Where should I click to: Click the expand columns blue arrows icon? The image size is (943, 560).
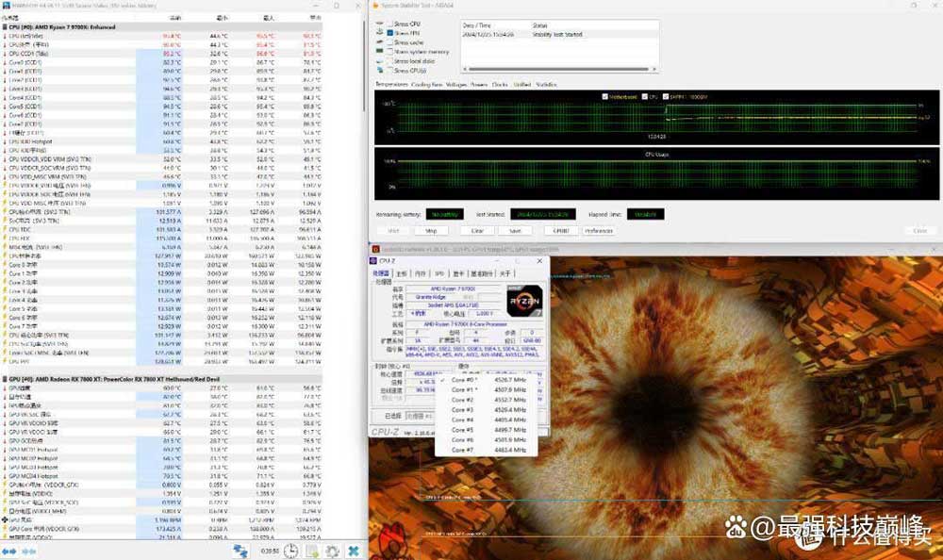(13, 552)
